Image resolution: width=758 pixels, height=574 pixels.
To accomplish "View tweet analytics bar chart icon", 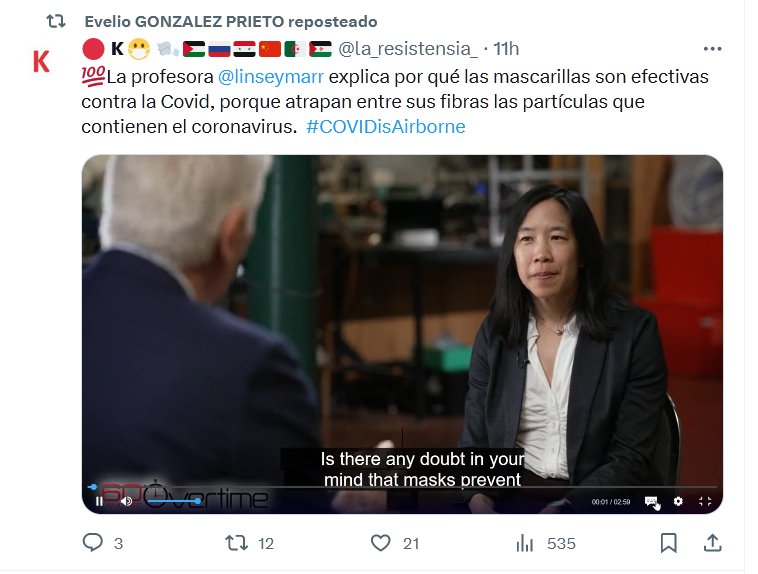I will [x=525, y=544].
